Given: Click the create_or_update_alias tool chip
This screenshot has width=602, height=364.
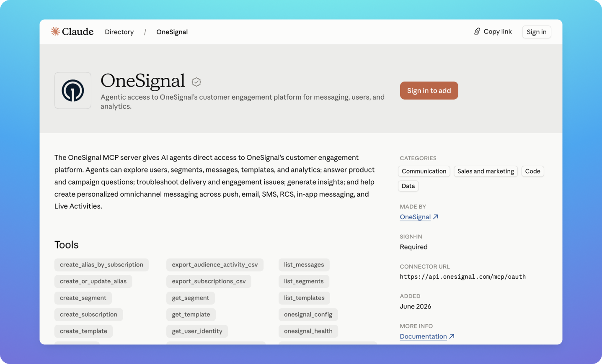Looking at the screenshot, I should (x=93, y=281).
